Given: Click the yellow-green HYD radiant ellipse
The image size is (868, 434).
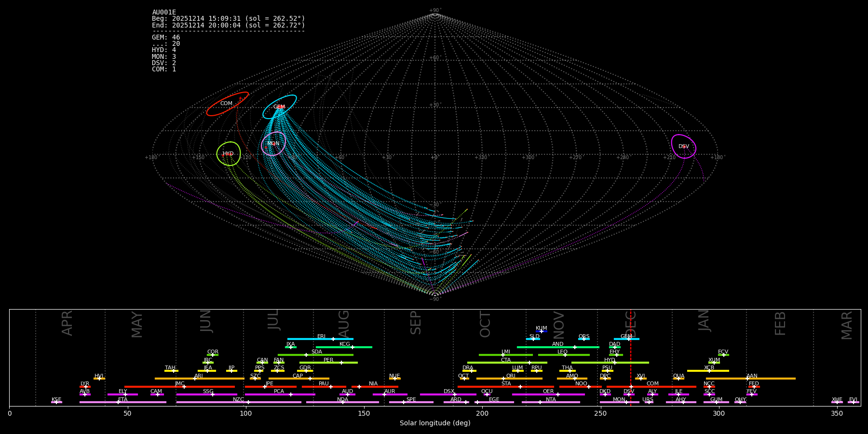Looking at the screenshot, I should click(x=229, y=154).
